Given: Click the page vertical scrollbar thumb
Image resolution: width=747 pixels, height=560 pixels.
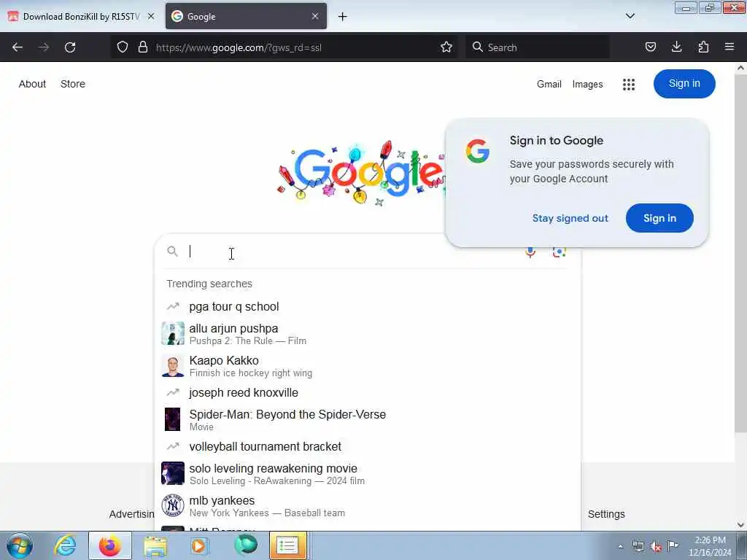Looking at the screenshot, I should pos(740,252).
